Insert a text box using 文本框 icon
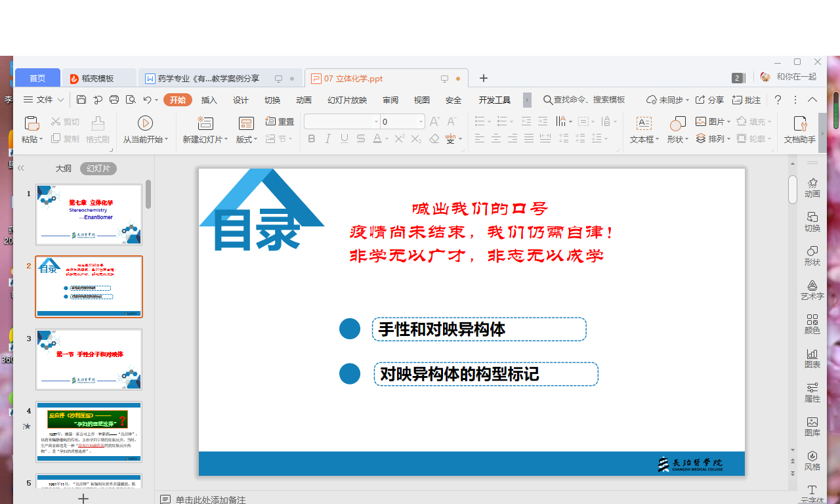The height and width of the screenshot is (504, 840). (x=644, y=123)
